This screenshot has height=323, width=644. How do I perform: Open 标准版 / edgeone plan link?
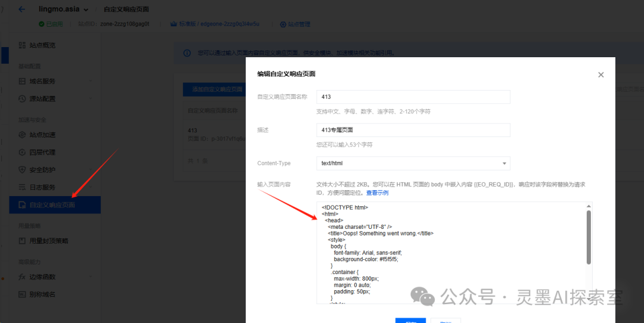tap(219, 24)
